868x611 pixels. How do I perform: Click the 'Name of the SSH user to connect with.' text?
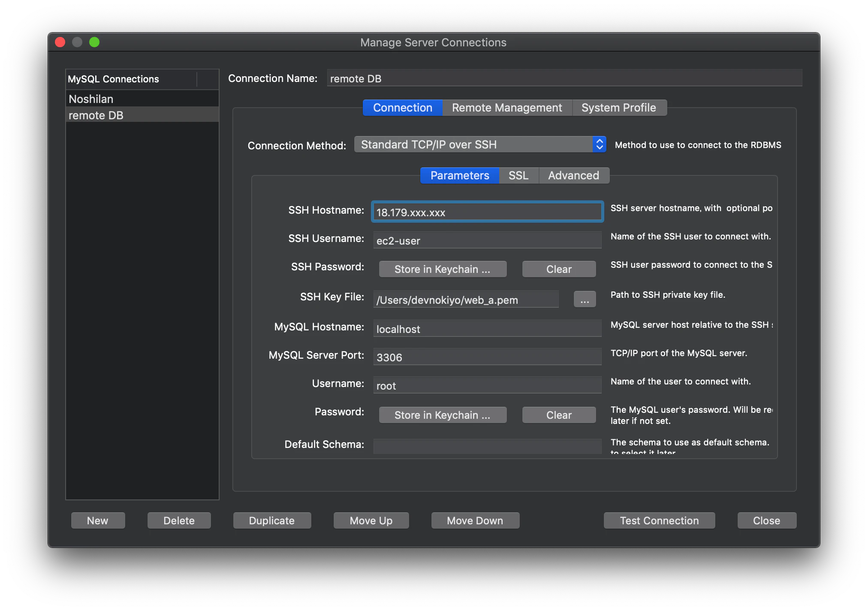[691, 236]
